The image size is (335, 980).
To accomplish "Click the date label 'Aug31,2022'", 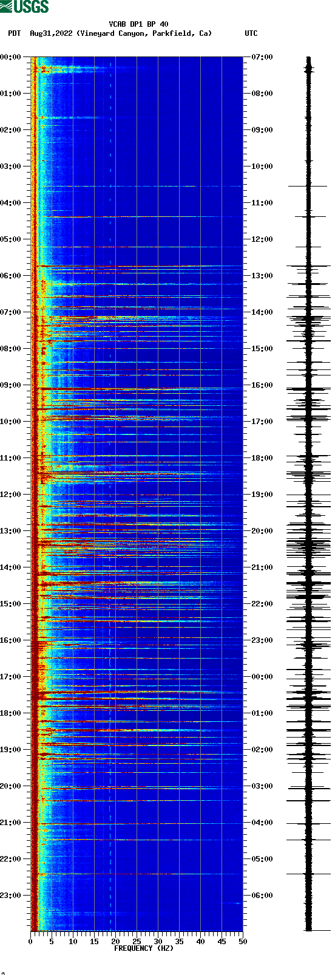I will coord(52,33).
